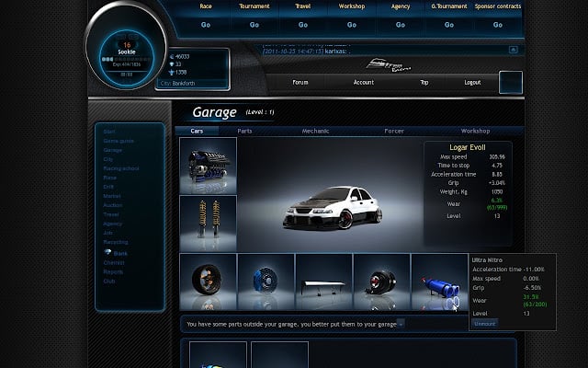Image resolution: width=588 pixels, height=368 pixels.
Task: Click Go under O.Tournament
Action: pos(449,25)
